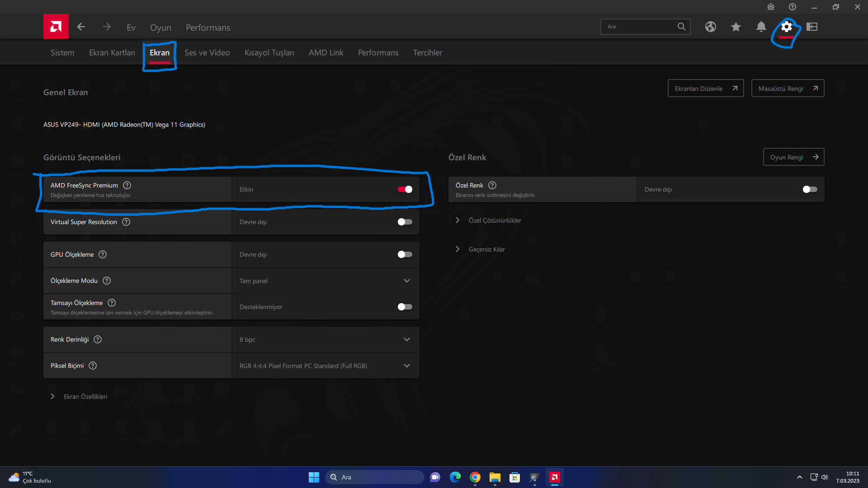Switch to Kısayol Tuşları tab

(269, 52)
